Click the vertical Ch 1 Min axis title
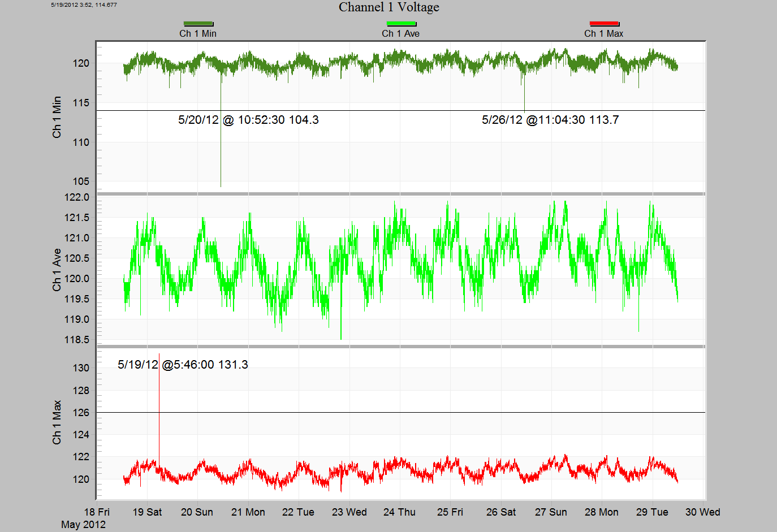The height and width of the screenshot is (532, 777). pyautogui.click(x=57, y=117)
